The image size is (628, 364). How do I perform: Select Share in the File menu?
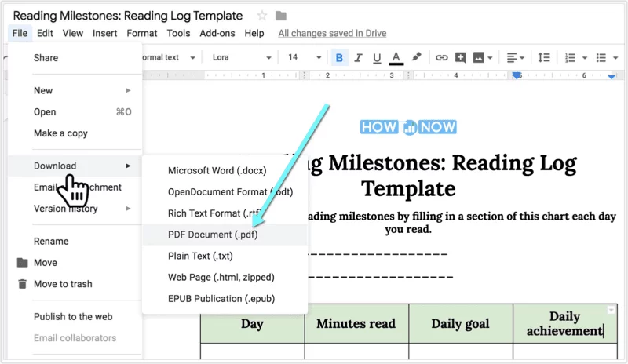(x=75, y=58)
